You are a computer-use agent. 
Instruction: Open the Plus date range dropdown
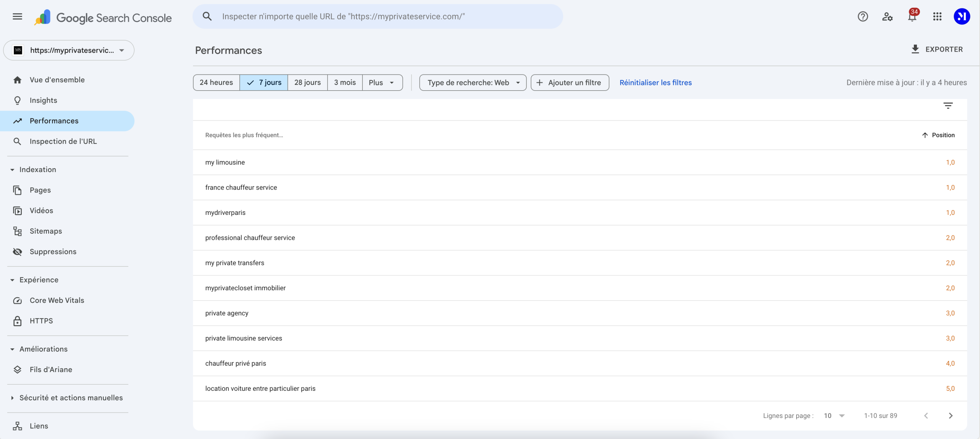click(382, 83)
